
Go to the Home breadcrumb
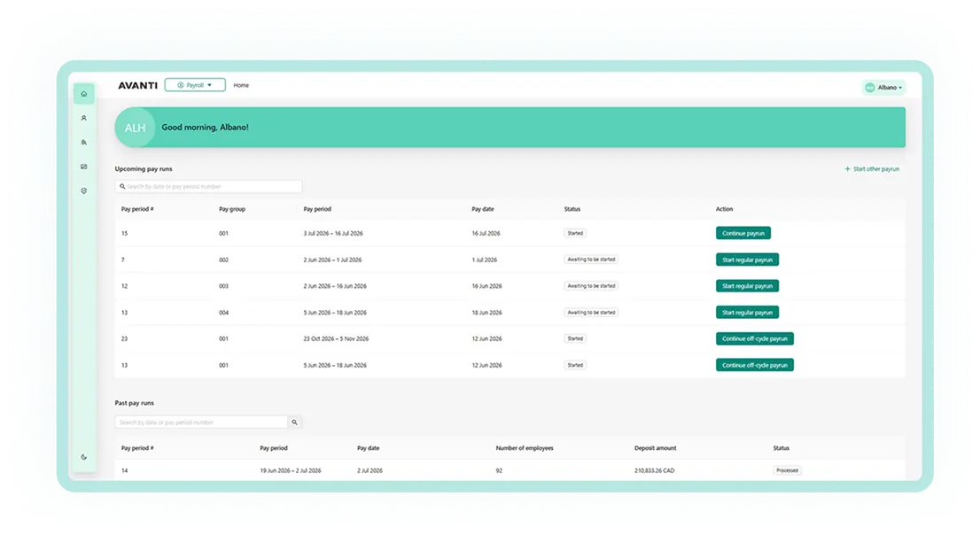tap(241, 86)
